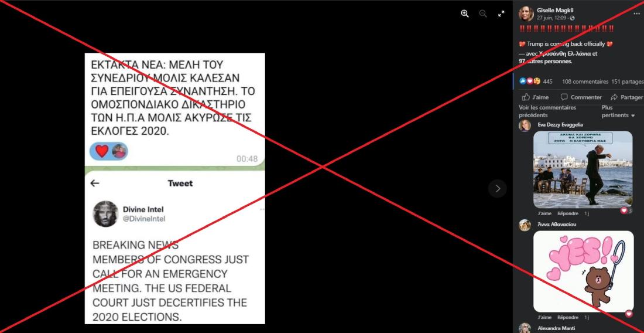The height and width of the screenshot is (333, 644).
Task: Like Άννα Αθανασίου's YES sticker comment
Action: pyautogui.click(x=544, y=317)
